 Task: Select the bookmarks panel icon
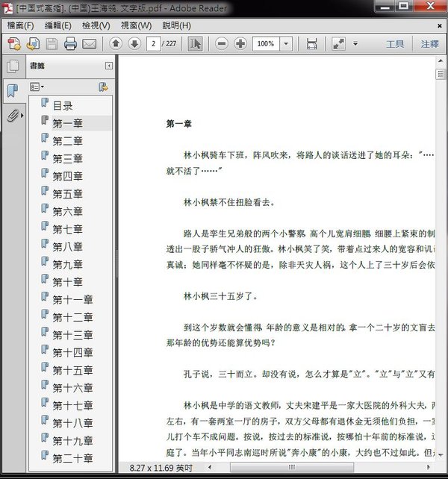coord(13,90)
